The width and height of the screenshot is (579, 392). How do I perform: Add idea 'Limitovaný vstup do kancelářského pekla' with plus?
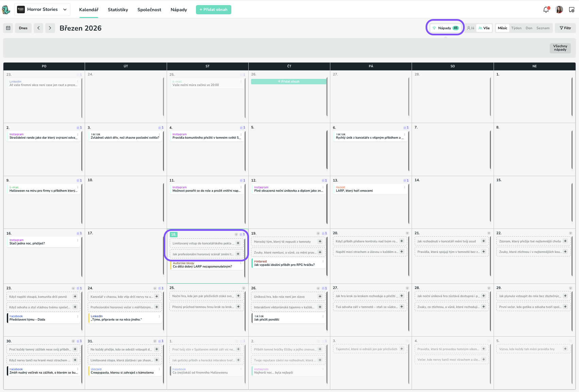coord(238,243)
